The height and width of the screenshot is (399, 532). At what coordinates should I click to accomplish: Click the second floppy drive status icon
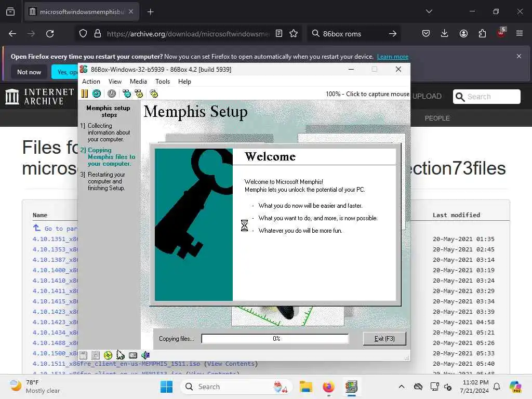(96, 355)
